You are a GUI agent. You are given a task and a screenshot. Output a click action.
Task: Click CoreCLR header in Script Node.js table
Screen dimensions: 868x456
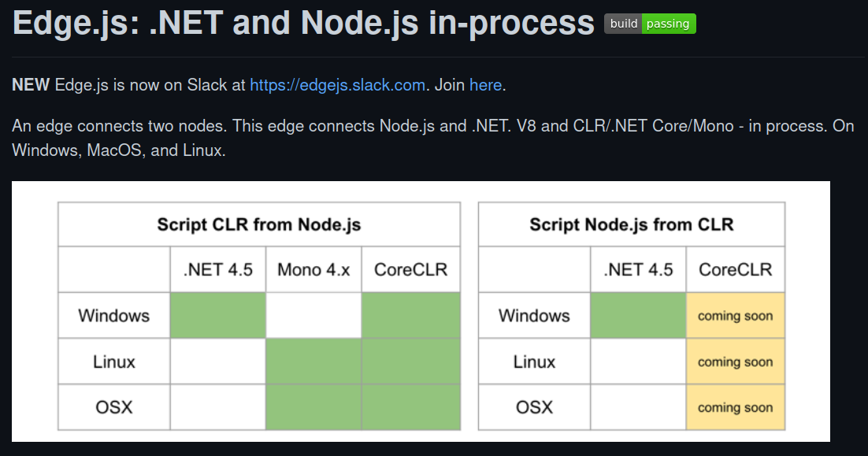tap(735, 269)
